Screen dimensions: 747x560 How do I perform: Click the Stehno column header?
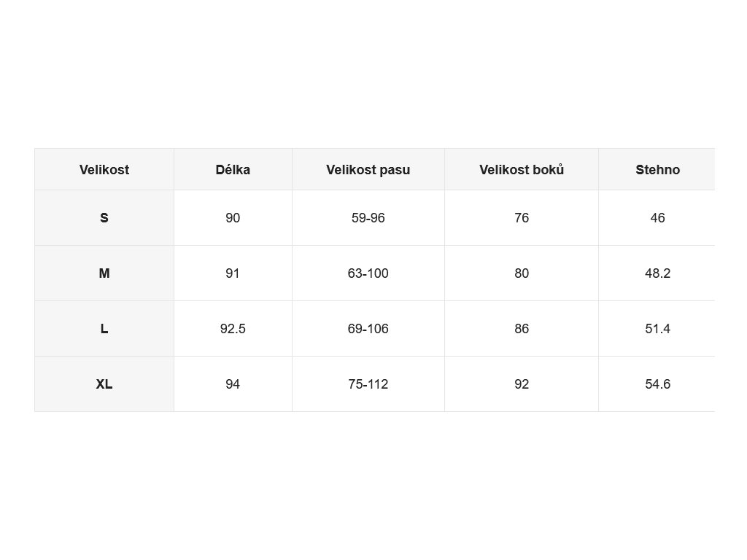coord(657,169)
